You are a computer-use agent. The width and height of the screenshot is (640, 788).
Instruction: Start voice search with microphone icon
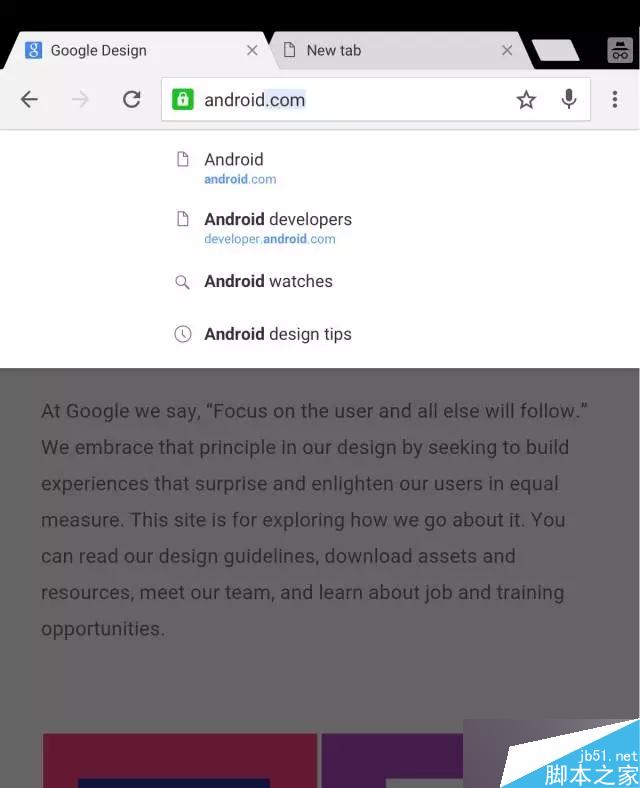point(569,99)
